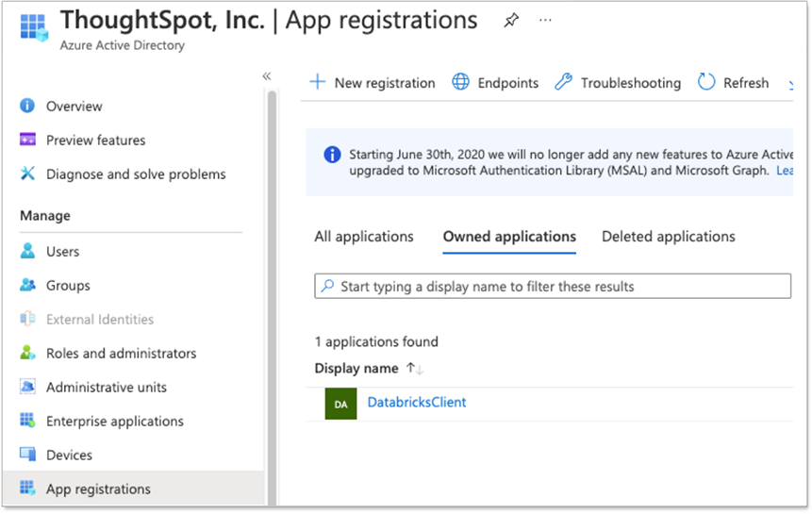Click the sidebar vertical scrollbar
812x514 pixels.
pos(273,283)
